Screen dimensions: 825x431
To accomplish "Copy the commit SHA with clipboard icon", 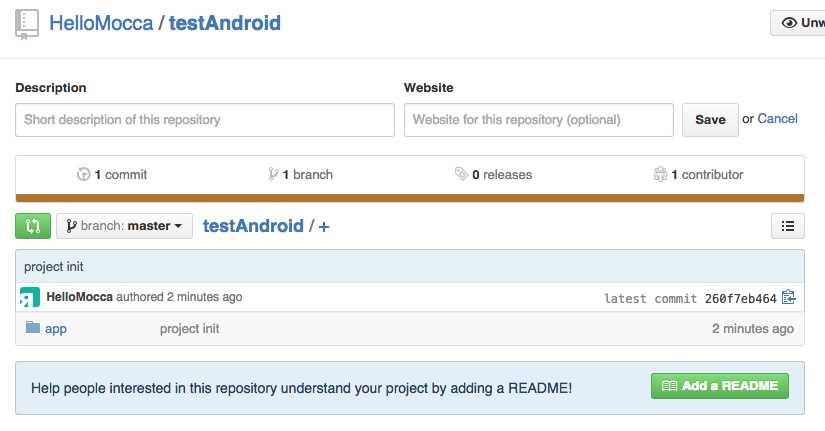I will (x=788, y=297).
